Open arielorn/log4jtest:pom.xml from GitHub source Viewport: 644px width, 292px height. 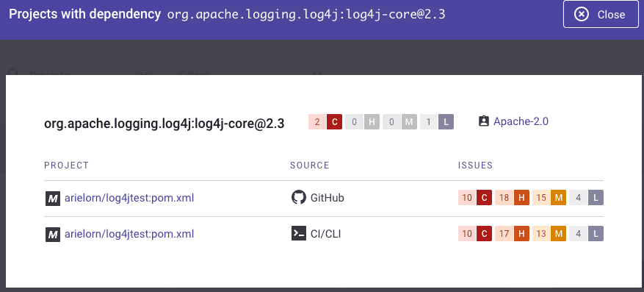click(x=129, y=199)
